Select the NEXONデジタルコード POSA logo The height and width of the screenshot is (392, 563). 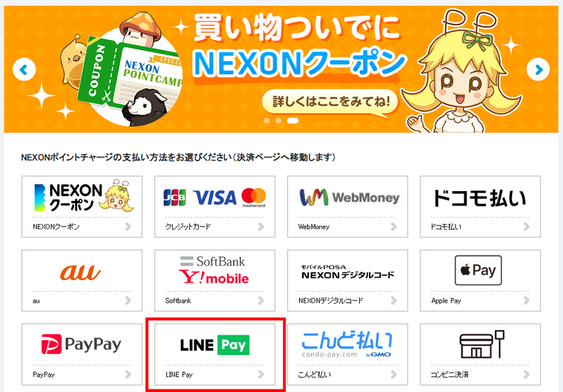click(x=347, y=272)
